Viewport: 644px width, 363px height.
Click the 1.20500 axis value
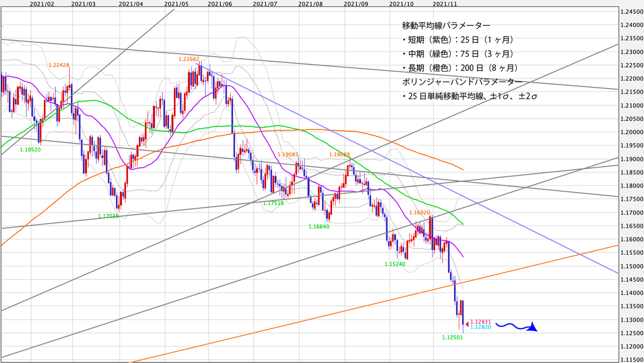click(631, 119)
